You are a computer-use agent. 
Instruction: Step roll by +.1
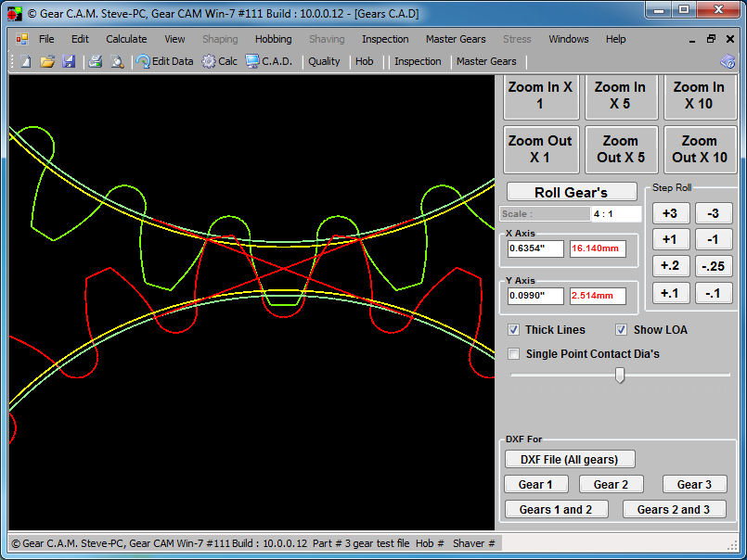pyautogui.click(x=670, y=293)
